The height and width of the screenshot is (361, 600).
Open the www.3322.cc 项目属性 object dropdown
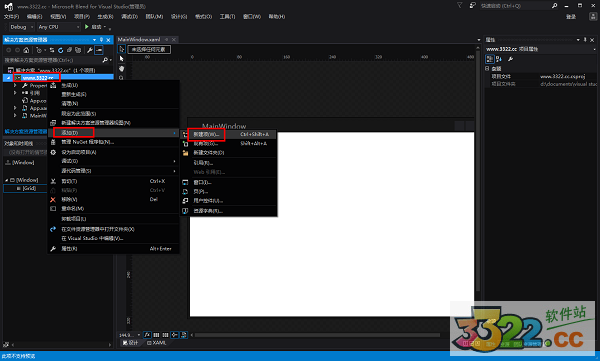click(x=594, y=49)
